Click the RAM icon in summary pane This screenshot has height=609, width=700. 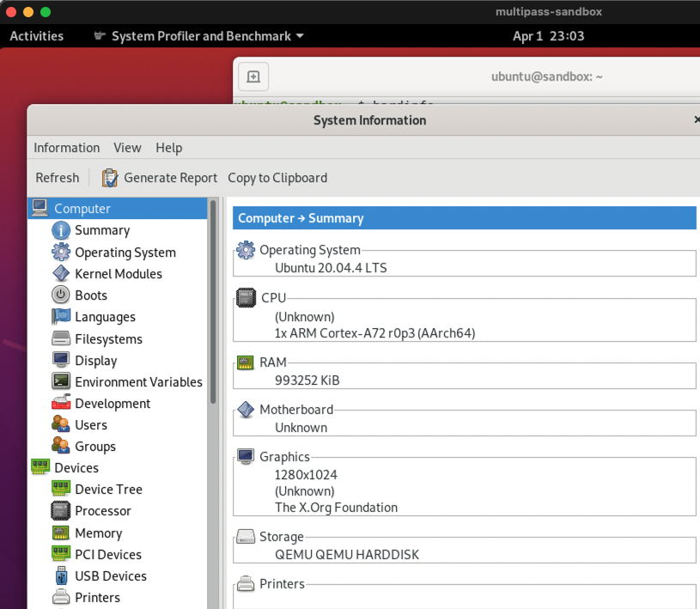click(x=245, y=362)
